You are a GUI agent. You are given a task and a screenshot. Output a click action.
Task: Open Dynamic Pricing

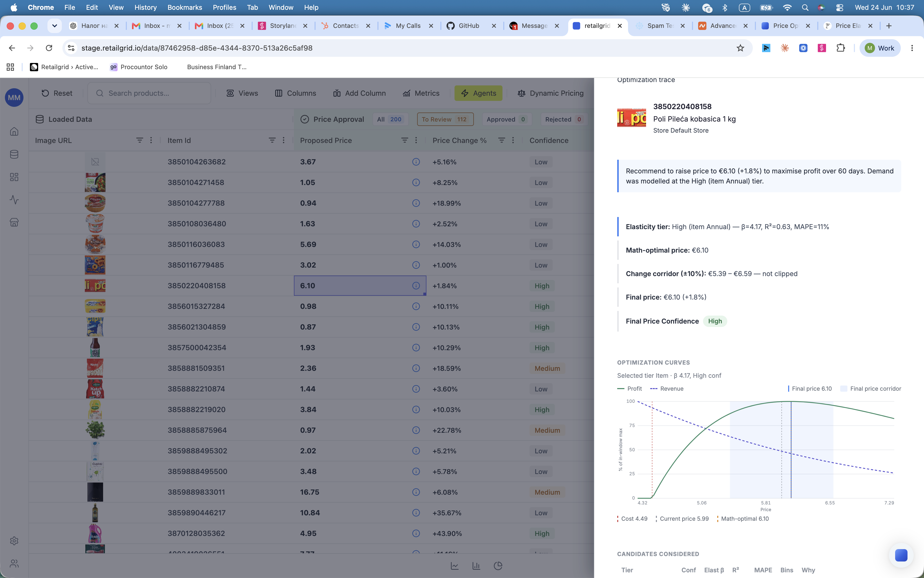point(551,93)
